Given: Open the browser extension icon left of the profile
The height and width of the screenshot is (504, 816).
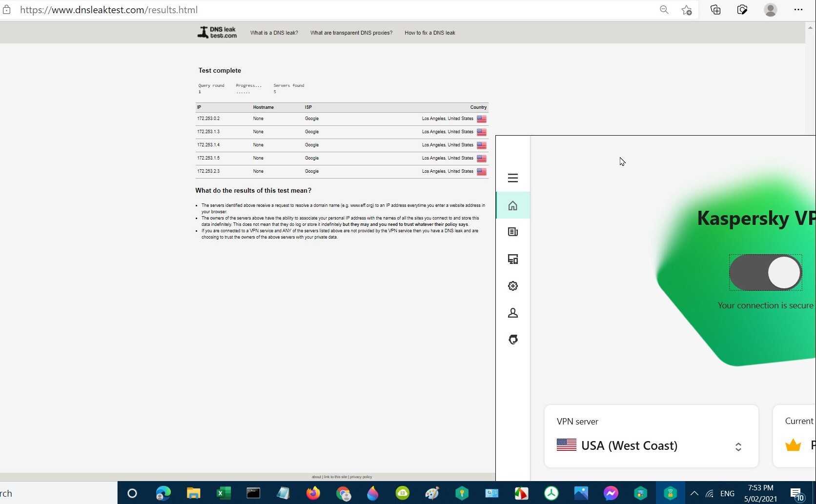Looking at the screenshot, I should point(742,10).
